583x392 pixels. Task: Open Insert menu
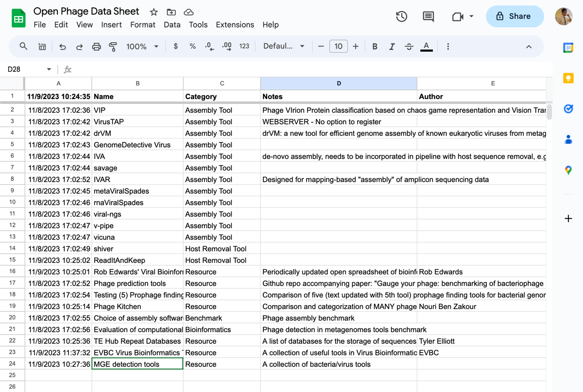(111, 25)
